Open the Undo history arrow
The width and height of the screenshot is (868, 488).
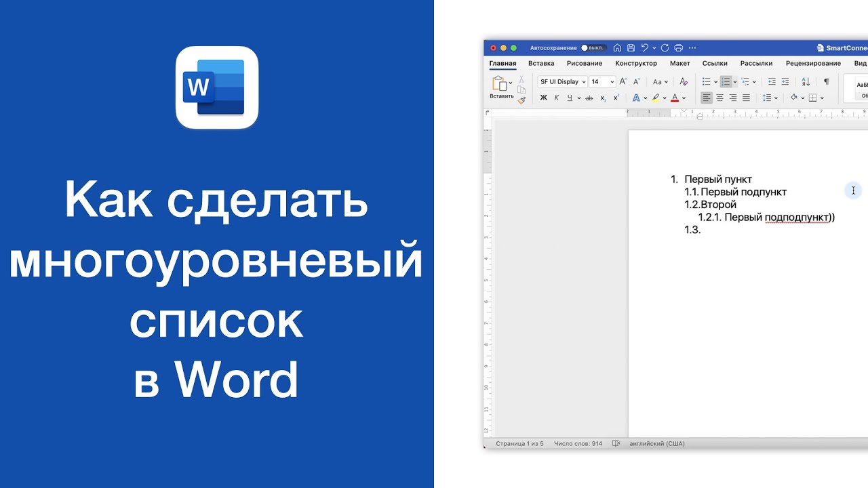[x=654, y=48]
